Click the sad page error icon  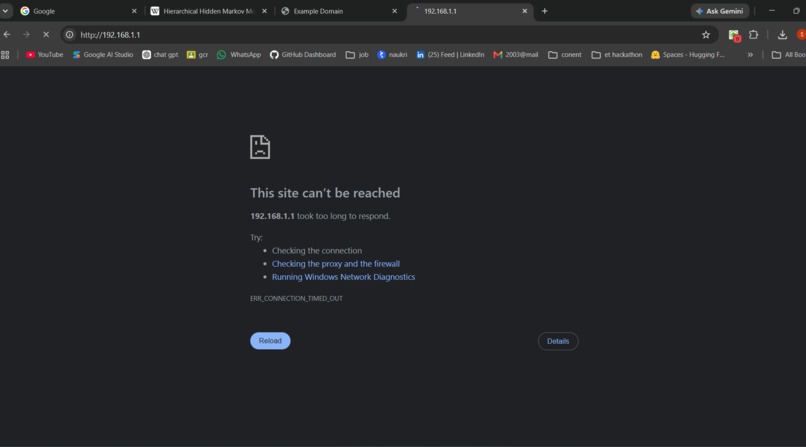(x=260, y=147)
